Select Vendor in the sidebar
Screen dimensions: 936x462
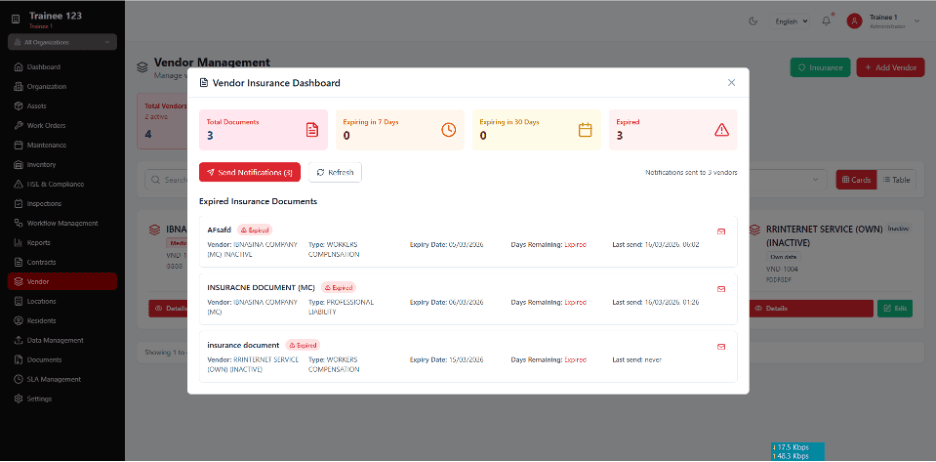pos(62,282)
